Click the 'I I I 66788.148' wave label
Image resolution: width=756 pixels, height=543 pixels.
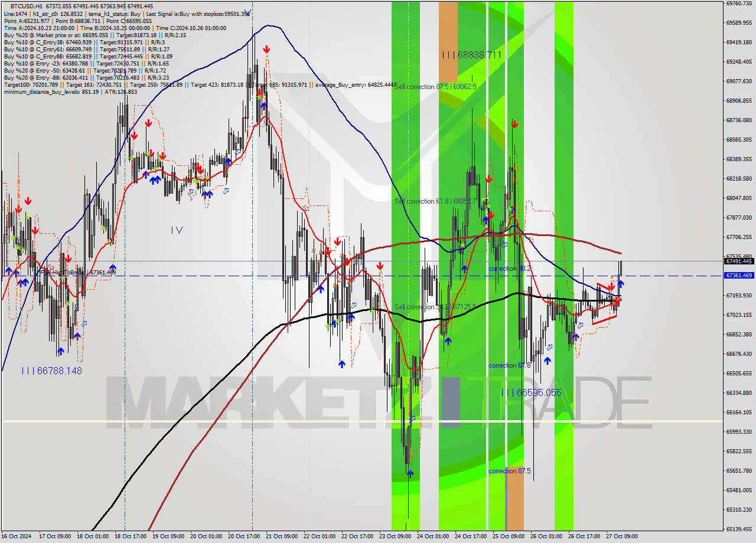[x=52, y=371]
